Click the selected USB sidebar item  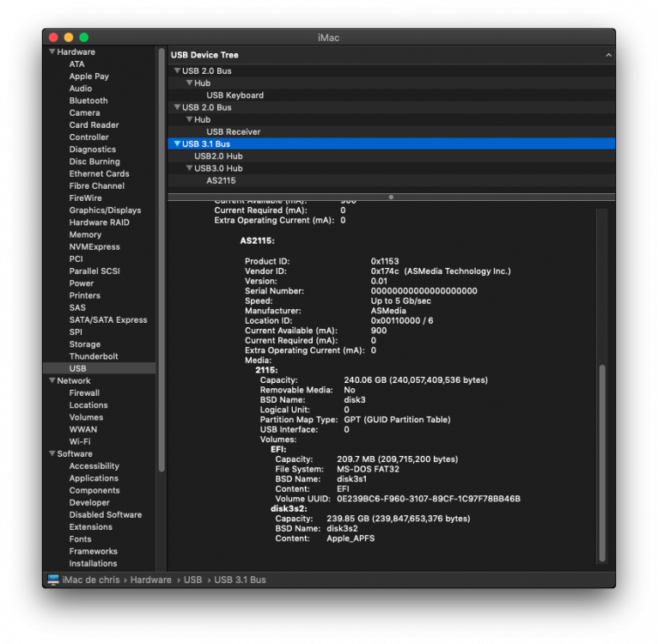pos(100,368)
